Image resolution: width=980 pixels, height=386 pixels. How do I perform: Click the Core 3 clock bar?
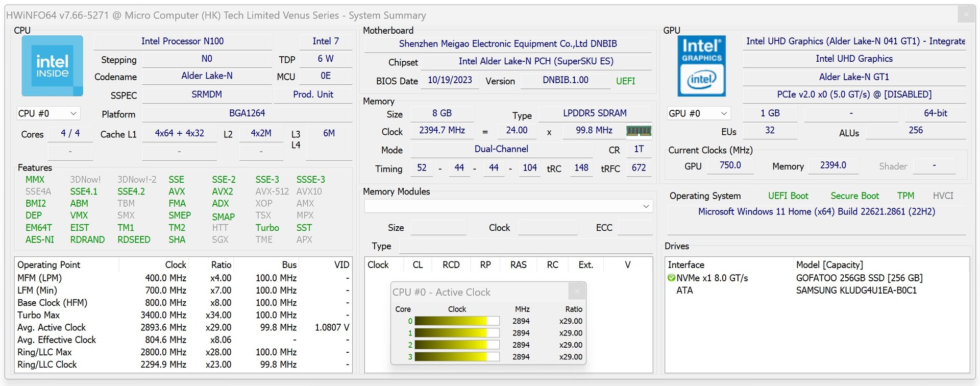pyautogui.click(x=457, y=357)
